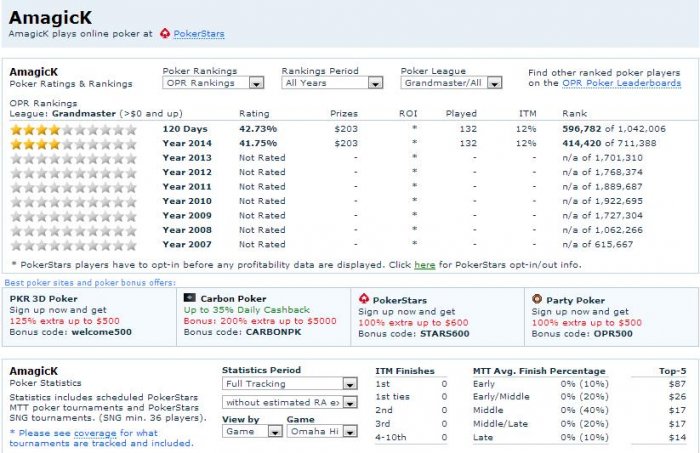Click the '4-10th' ITM Finishes row
Viewport: 700px width, 453px height.
point(411,438)
